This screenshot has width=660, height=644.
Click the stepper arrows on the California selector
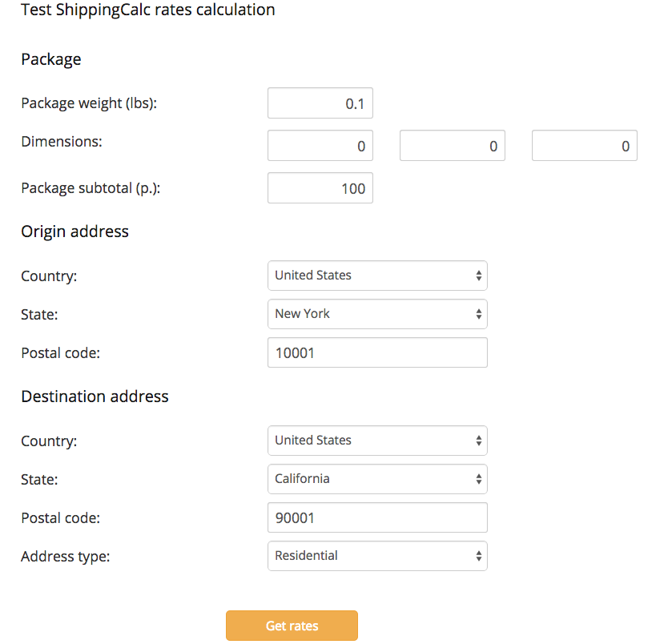point(480,479)
